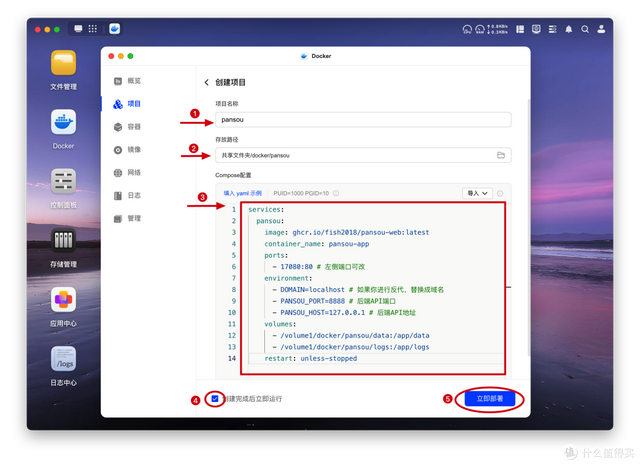640x466 pixels.
Task: Open the app grid launcher icon
Action: click(93, 29)
